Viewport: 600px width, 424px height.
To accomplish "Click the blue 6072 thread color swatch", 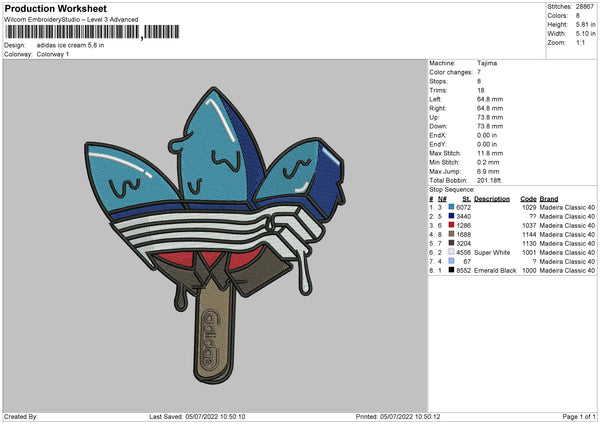I will pos(451,207).
